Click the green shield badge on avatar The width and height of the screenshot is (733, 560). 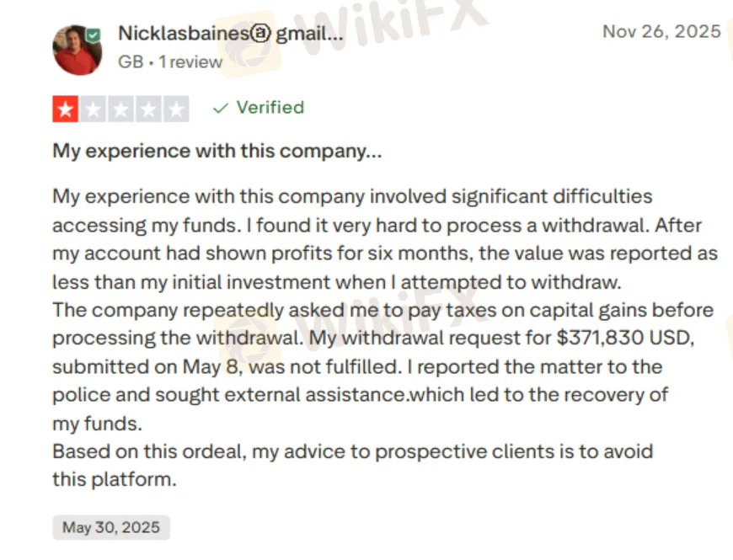[x=94, y=35]
